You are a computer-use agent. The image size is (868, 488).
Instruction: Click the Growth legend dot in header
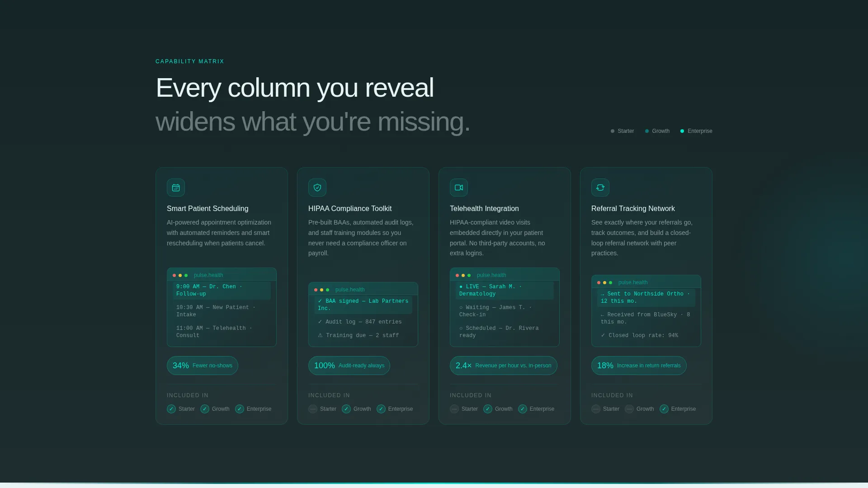647,131
